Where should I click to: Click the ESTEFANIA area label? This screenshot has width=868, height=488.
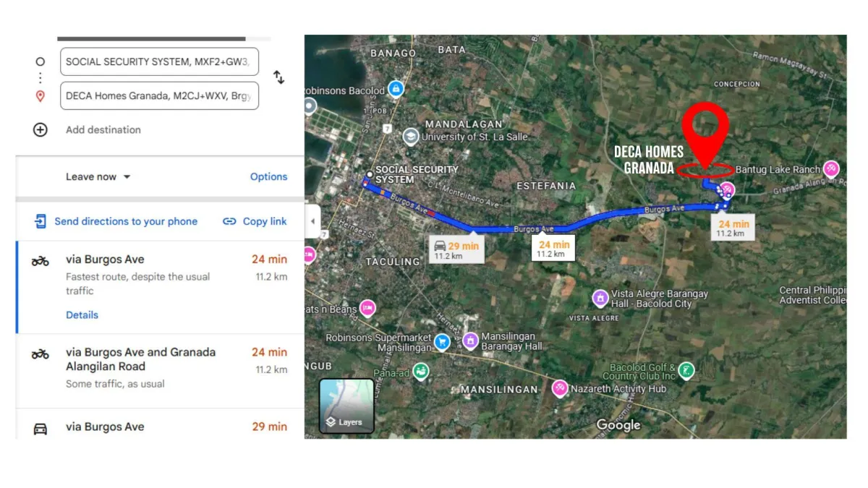(x=546, y=186)
